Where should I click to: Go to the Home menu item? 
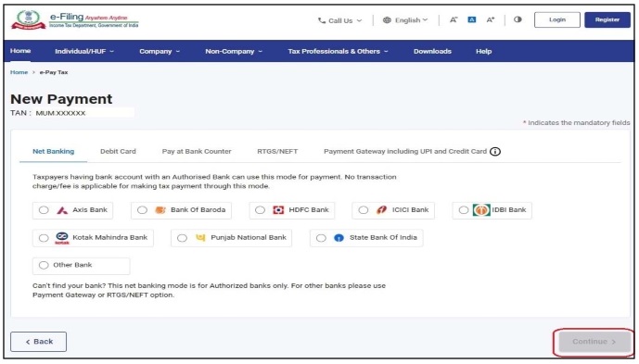coord(20,51)
